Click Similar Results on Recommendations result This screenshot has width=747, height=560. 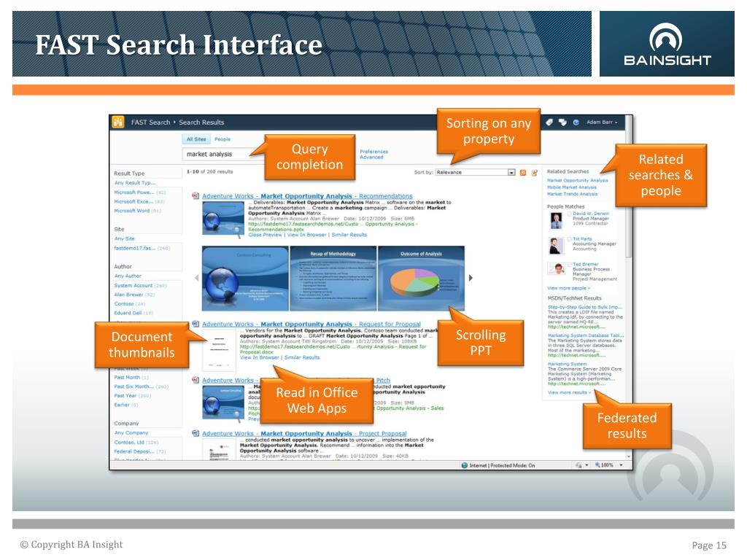pos(349,234)
